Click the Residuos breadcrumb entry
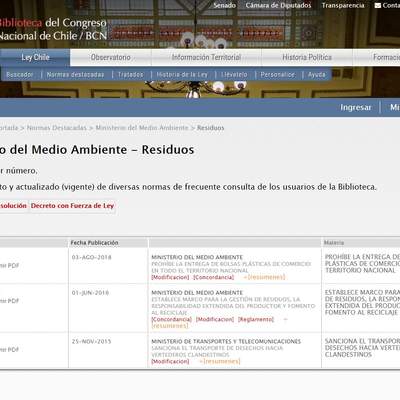This screenshot has height=400, width=400. point(211,128)
